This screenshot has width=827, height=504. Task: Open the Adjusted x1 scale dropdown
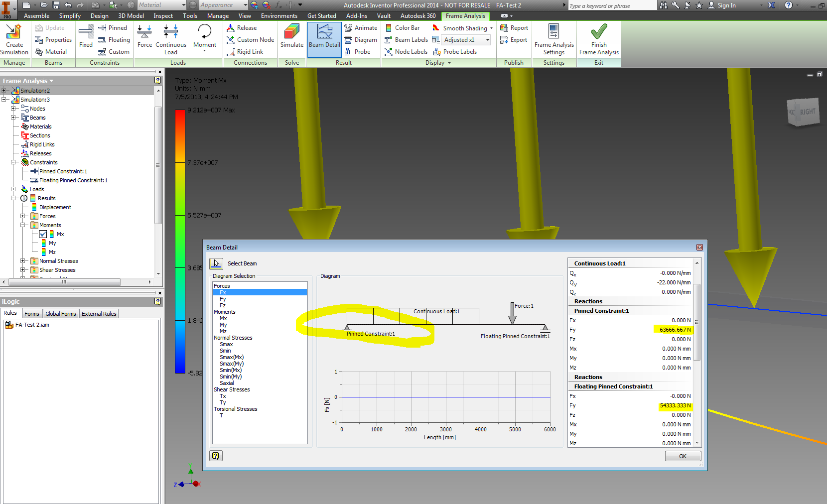pyautogui.click(x=487, y=39)
